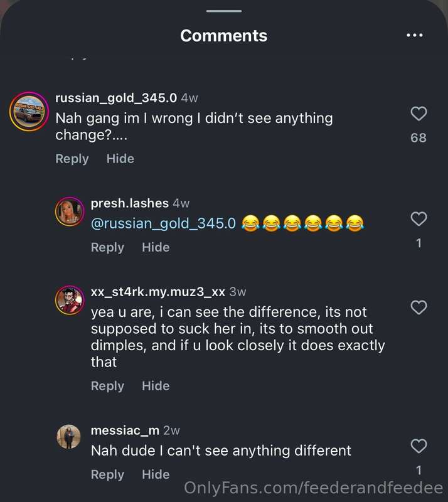Screen dimensions: 448x502
Task: Hide xx_st4rk.my.muz3_xx's comment
Action: click(x=156, y=386)
